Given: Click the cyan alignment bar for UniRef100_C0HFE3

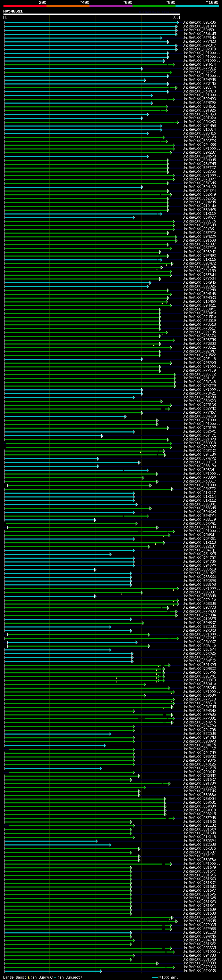Looking at the screenshot, I should (x=72, y=462).
